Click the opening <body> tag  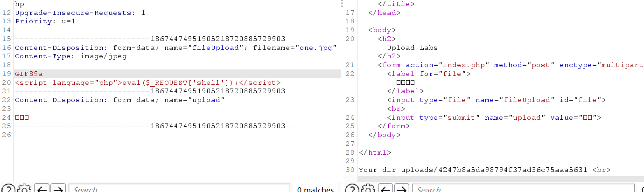click(x=382, y=30)
